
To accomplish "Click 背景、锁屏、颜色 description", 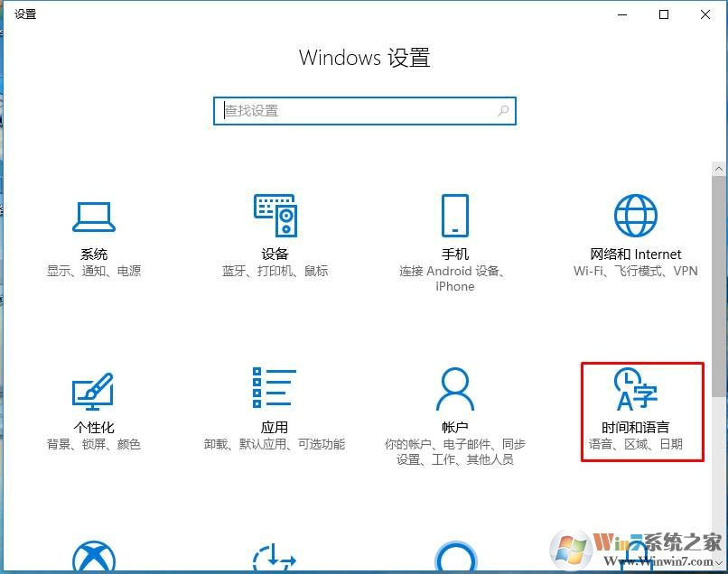I will pyautogui.click(x=94, y=445).
